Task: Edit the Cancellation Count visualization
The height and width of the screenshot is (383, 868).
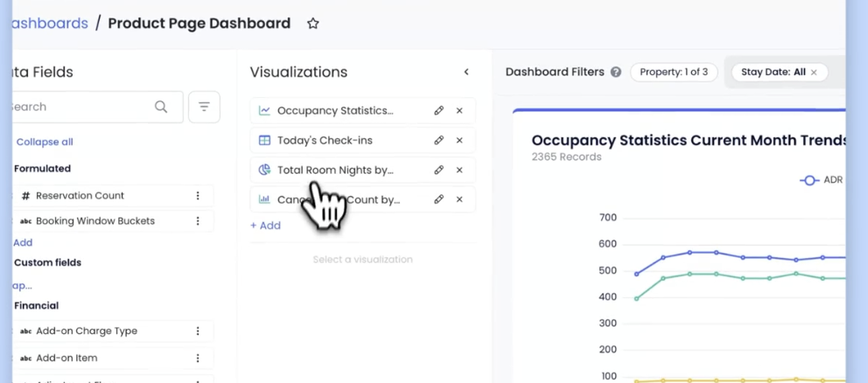Action: (x=439, y=199)
